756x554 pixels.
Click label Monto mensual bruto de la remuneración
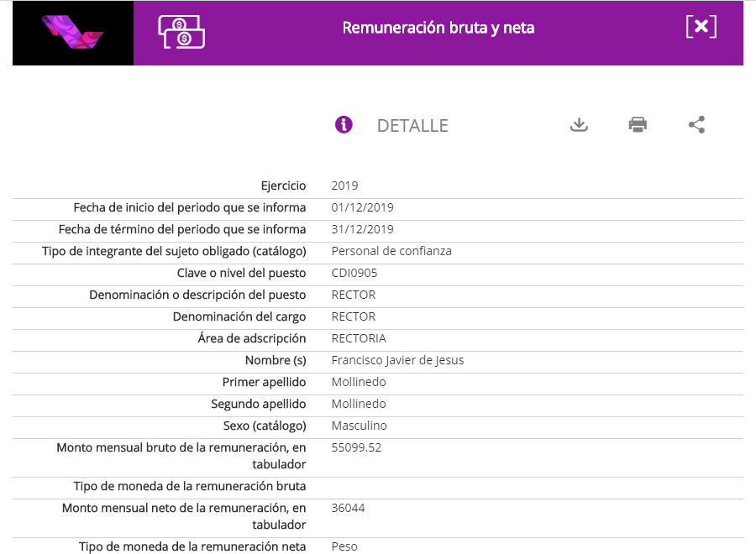pyautogui.click(x=181, y=456)
